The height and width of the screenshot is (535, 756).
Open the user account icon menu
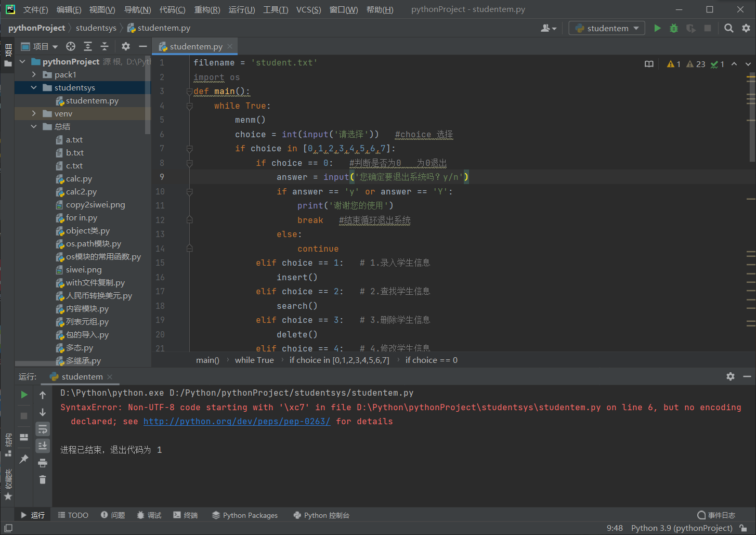pyautogui.click(x=549, y=28)
